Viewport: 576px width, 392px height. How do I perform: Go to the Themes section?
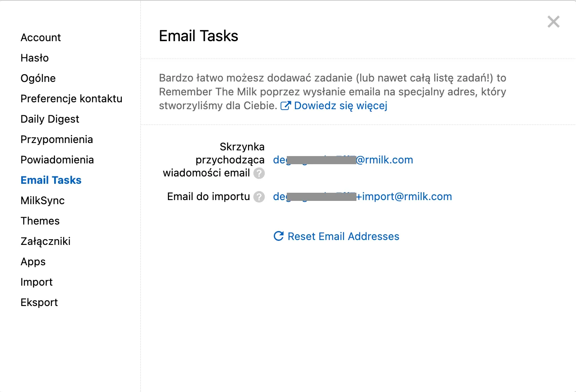pos(40,221)
